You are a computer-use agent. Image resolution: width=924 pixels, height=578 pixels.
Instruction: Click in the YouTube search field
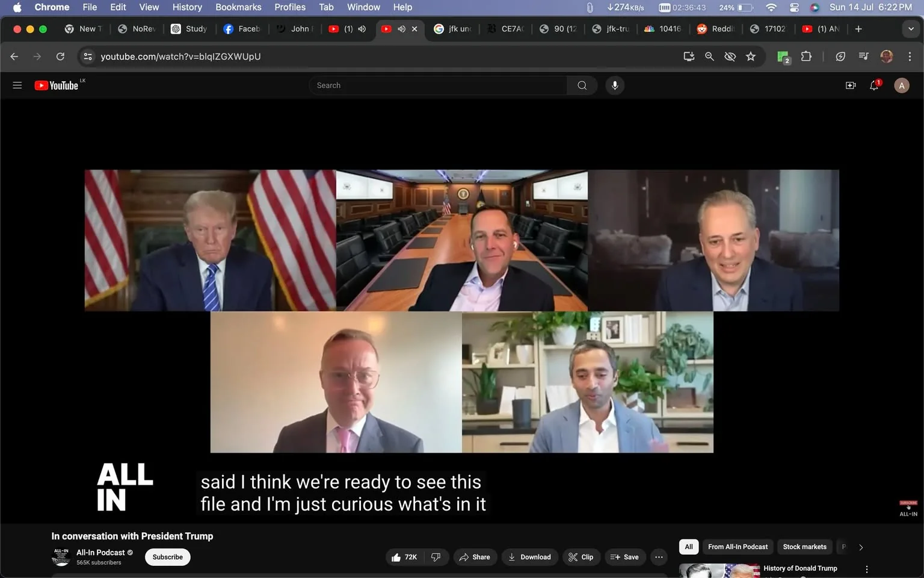439,85
